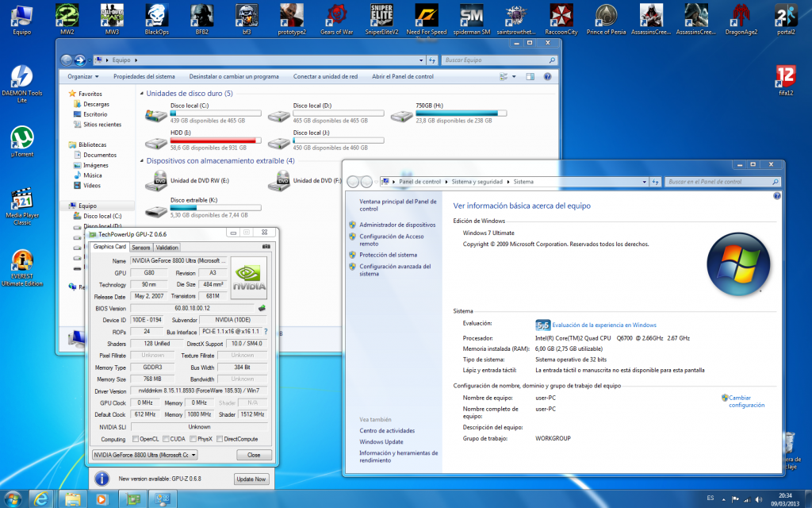Open Windows Media Player taskbar icon
The height and width of the screenshot is (508, 812).
(x=101, y=499)
